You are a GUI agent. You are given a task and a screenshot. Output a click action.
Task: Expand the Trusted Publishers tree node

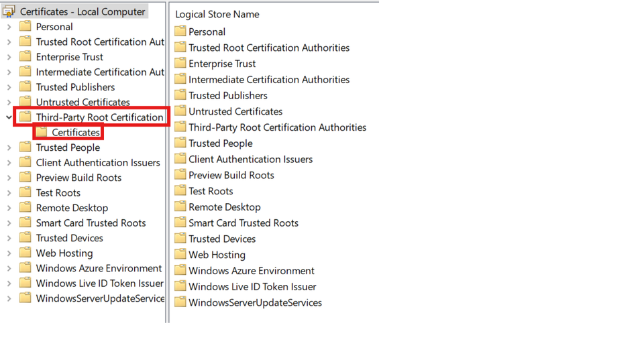click(9, 87)
